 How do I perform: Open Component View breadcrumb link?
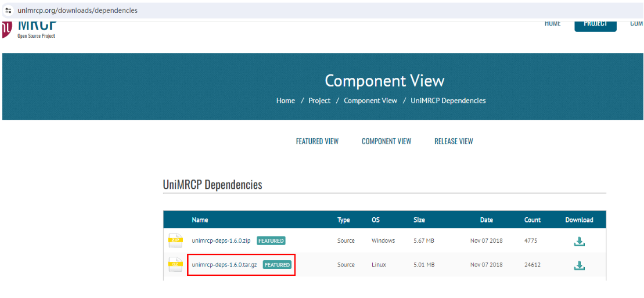pyautogui.click(x=370, y=100)
